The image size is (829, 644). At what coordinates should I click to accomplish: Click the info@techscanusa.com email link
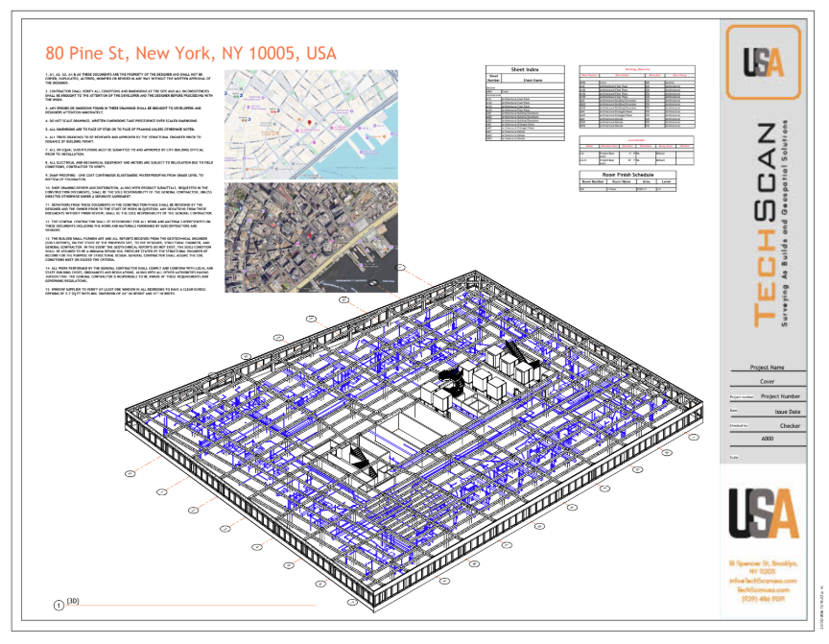[763, 580]
